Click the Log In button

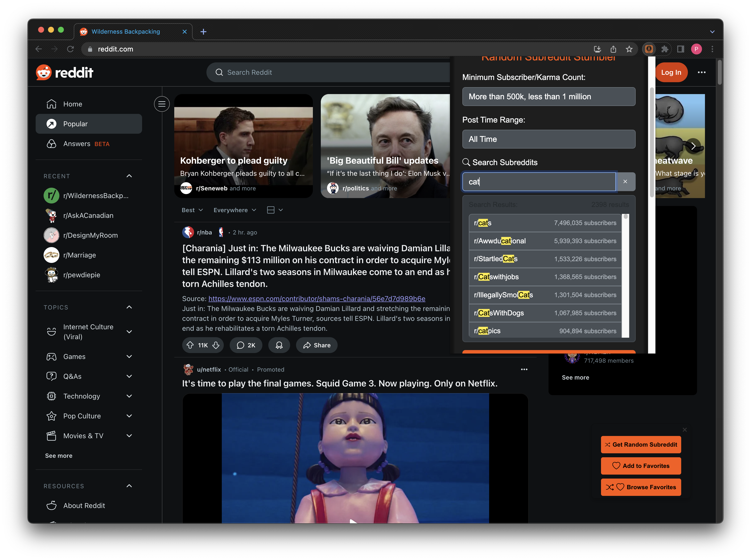pos(671,72)
